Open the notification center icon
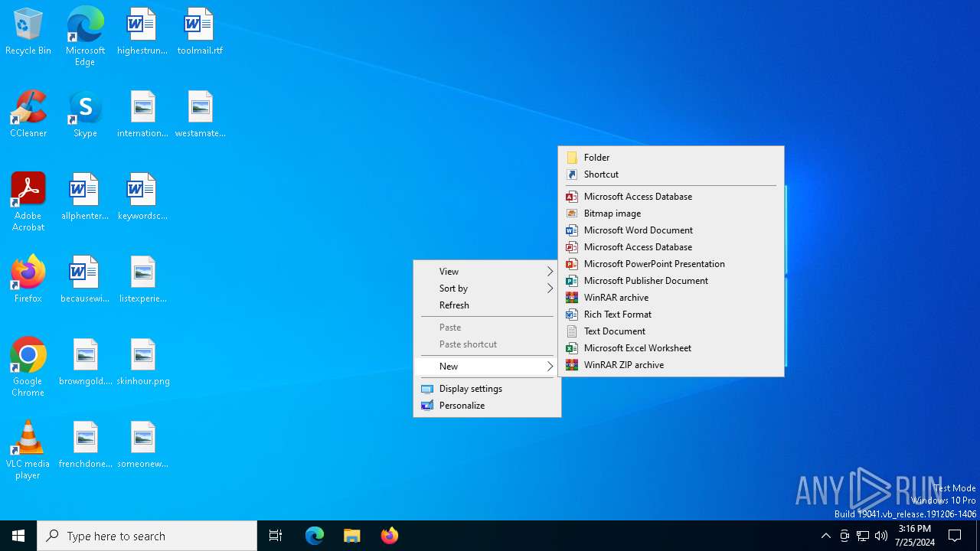The image size is (980, 551). (955, 536)
